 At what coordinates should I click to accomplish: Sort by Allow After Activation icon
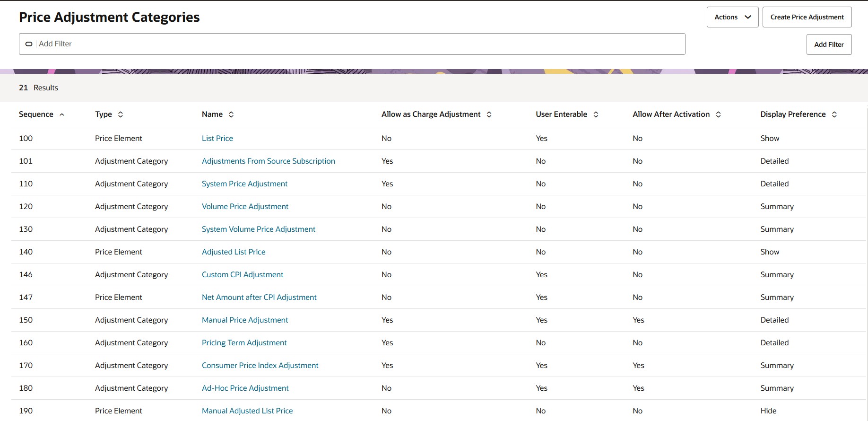coord(719,114)
